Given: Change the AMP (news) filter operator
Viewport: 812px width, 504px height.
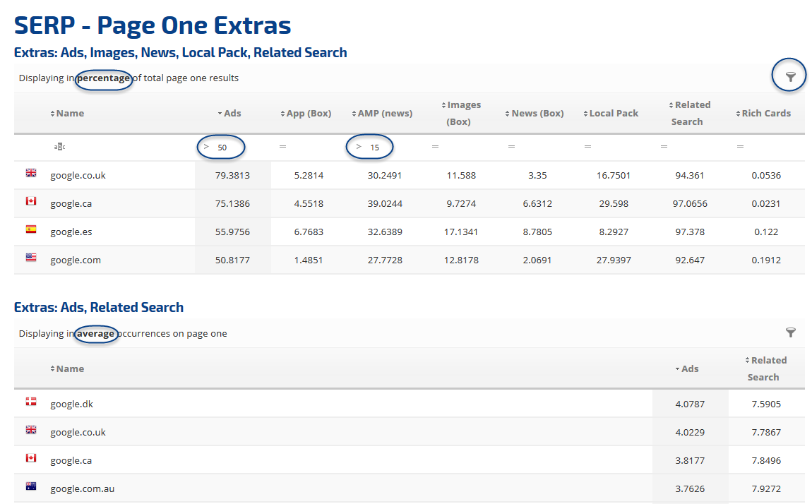Looking at the screenshot, I should (359, 147).
